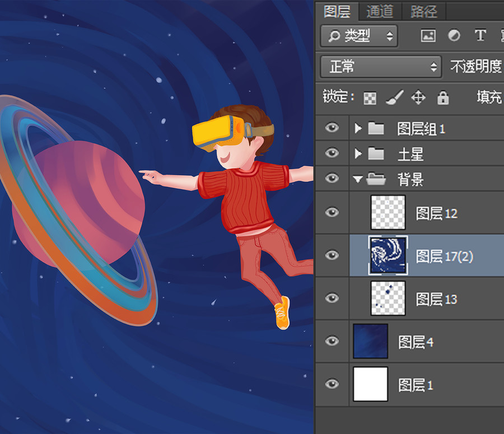The image size is (504, 434).
Task: Lock transparent pixels checkerboard icon
Action: (370, 98)
